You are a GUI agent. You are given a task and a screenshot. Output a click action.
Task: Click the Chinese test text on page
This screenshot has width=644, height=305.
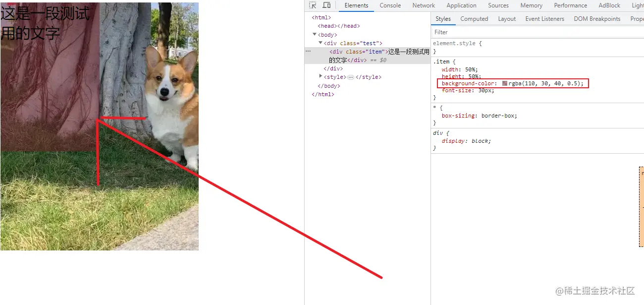(45, 23)
